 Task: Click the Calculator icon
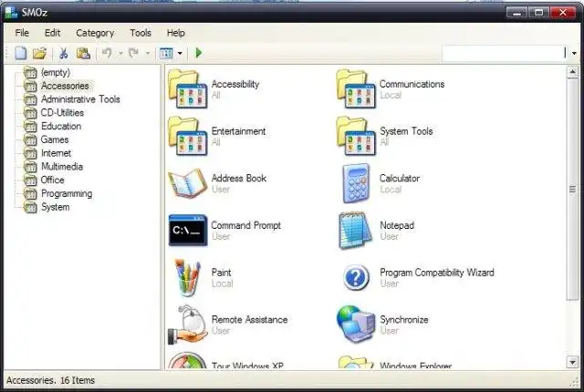tap(356, 183)
